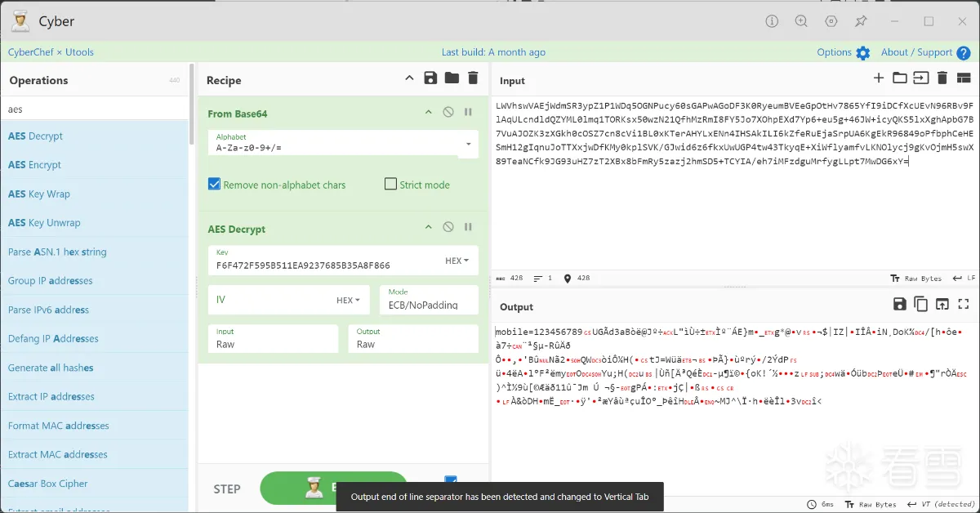Image resolution: width=980 pixels, height=513 pixels.
Task: Collapse the From Base64 operation
Action: click(x=428, y=113)
